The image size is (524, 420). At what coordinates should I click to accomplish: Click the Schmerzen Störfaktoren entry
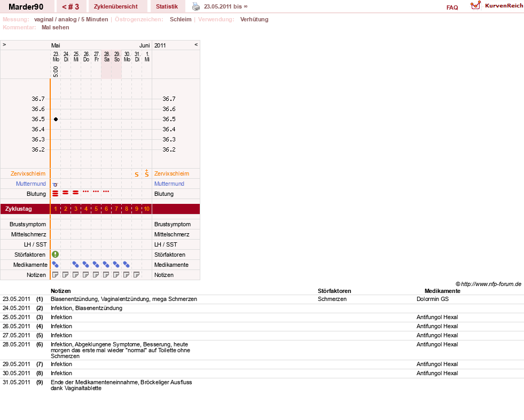332,299
